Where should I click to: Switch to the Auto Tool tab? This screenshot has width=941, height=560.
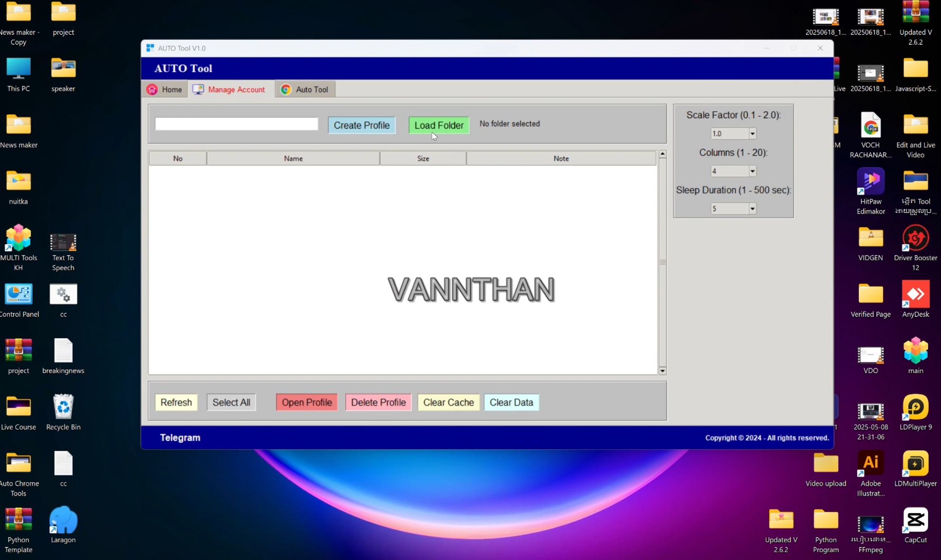[x=305, y=90]
